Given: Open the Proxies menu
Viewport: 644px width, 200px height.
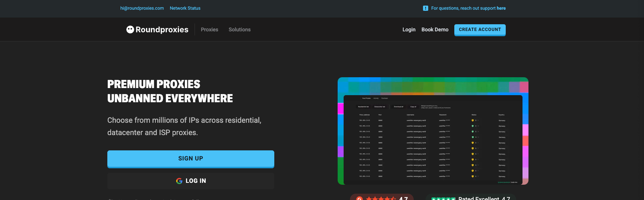Looking at the screenshot, I should point(209,29).
